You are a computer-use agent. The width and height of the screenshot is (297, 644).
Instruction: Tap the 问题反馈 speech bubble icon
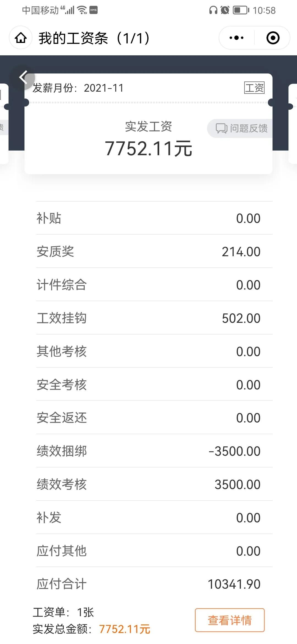(221, 129)
